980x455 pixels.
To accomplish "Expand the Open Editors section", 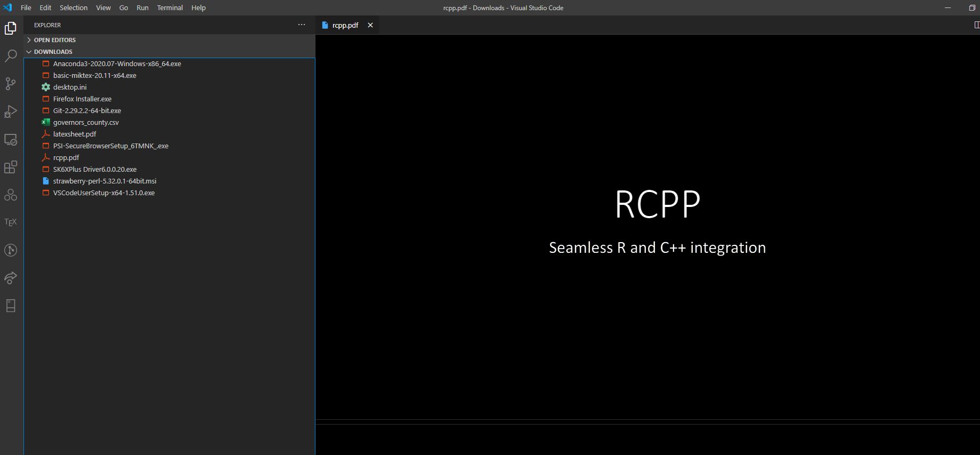I will point(54,40).
